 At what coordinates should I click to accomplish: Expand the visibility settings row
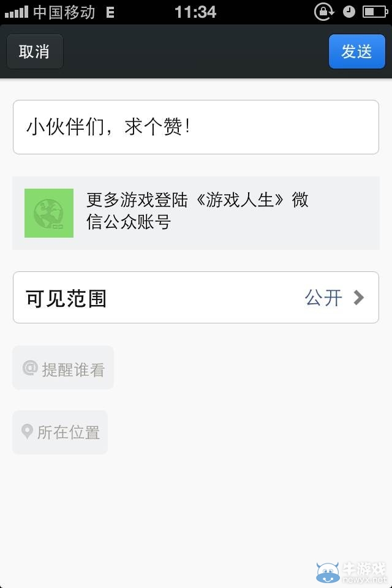(195, 297)
